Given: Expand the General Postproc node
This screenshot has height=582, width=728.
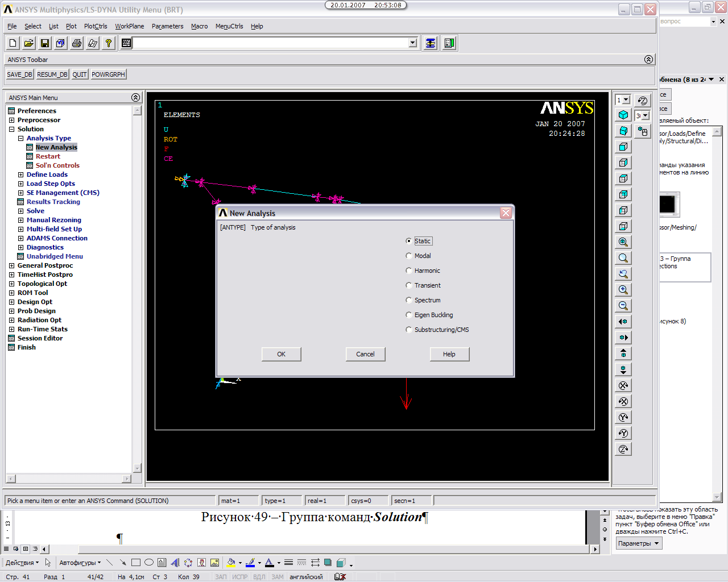Looking at the screenshot, I should coord(11,265).
